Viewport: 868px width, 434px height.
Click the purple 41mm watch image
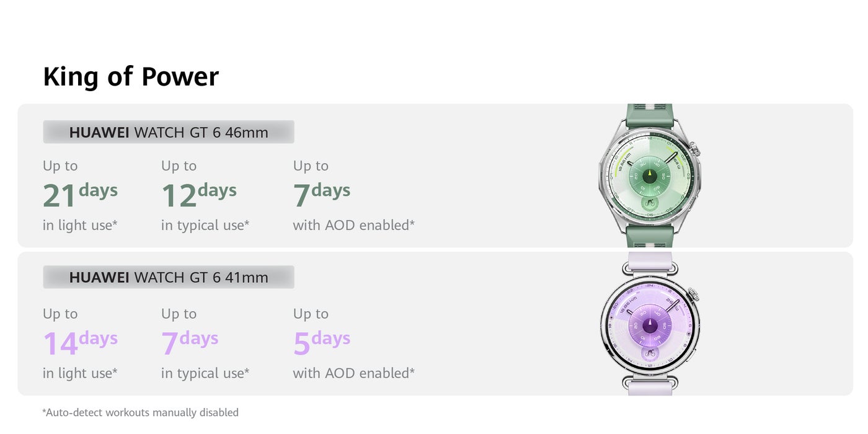650,324
